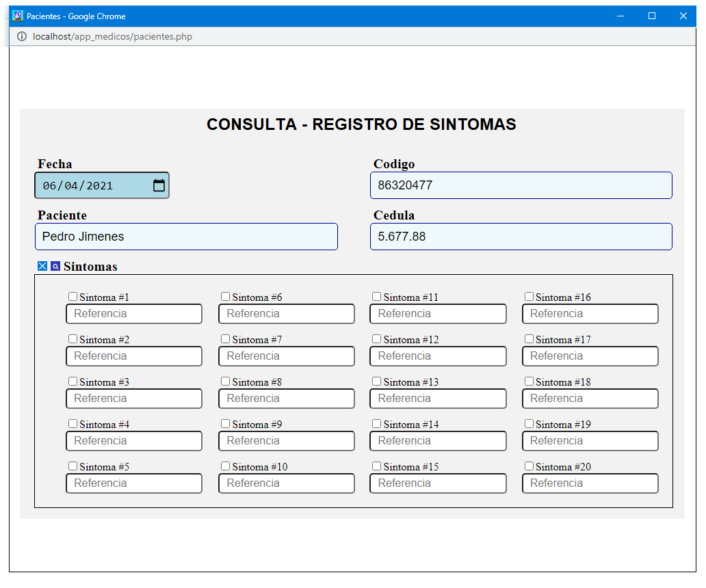Click the Codigo field showing 86320477
This screenshot has width=706, height=588.
[x=521, y=185]
